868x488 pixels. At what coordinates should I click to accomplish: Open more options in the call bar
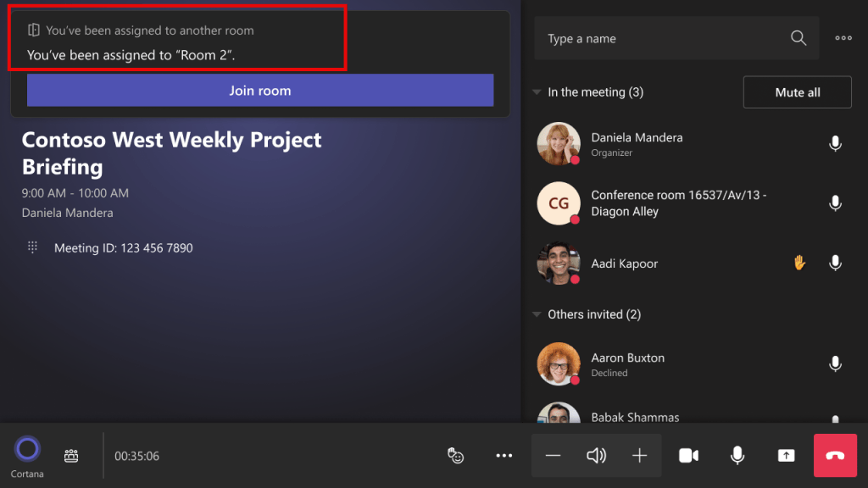click(504, 455)
